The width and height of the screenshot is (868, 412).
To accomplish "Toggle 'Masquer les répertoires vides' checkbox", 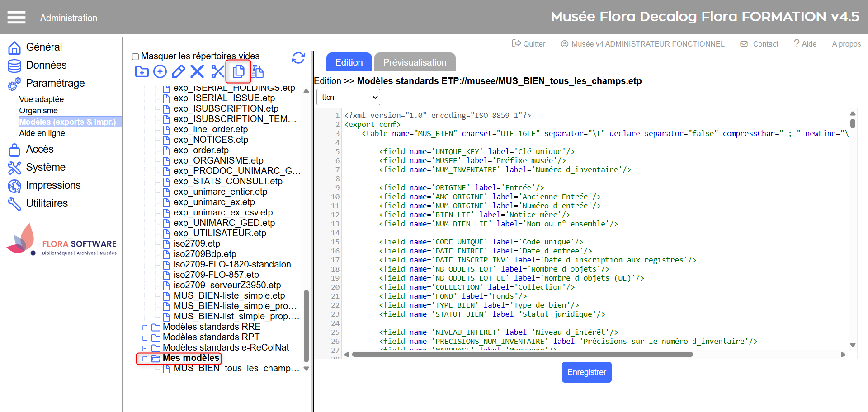I will coord(135,56).
